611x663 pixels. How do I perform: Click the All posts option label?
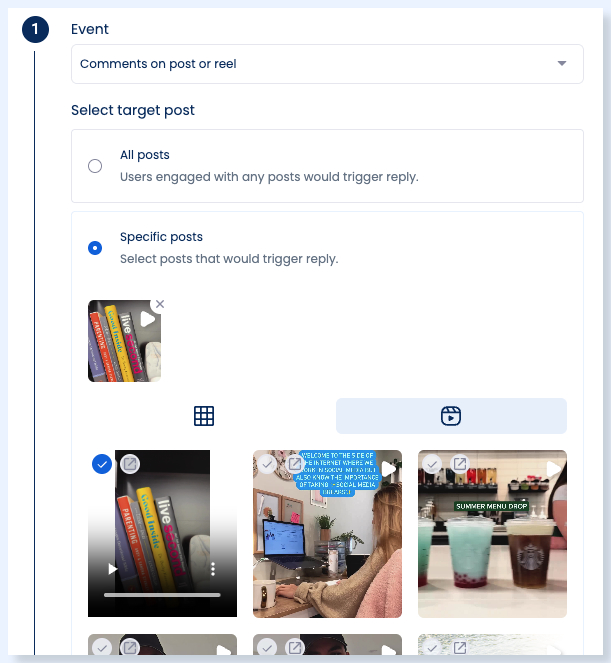[x=145, y=155]
